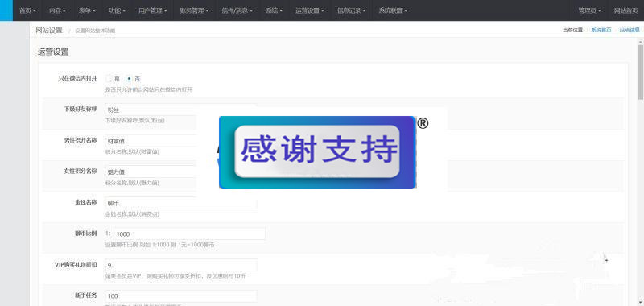This screenshot has width=644, height=306.
Task: Click the 新手任务 label
Action: click(x=86, y=296)
